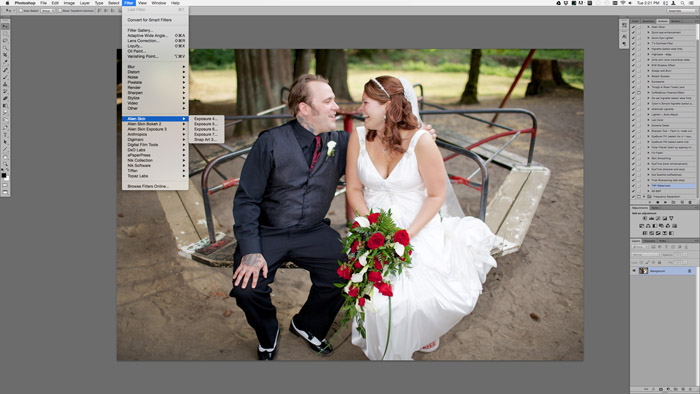
Task: Select the Eraser tool
Action: [5, 98]
